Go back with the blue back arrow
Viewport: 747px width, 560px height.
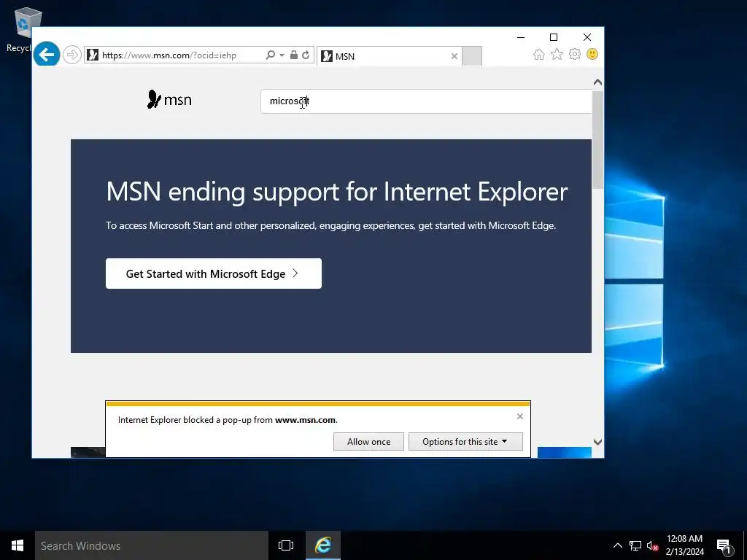pos(47,54)
